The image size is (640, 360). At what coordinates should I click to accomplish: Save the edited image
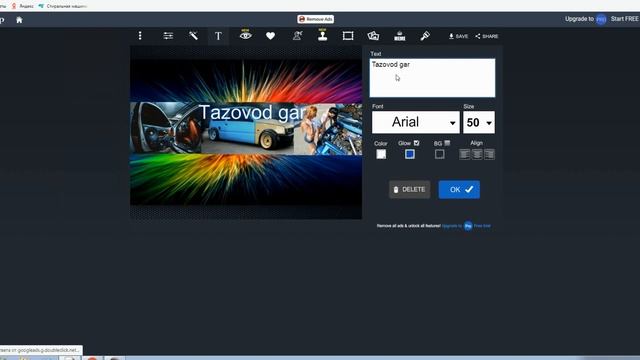tap(458, 36)
